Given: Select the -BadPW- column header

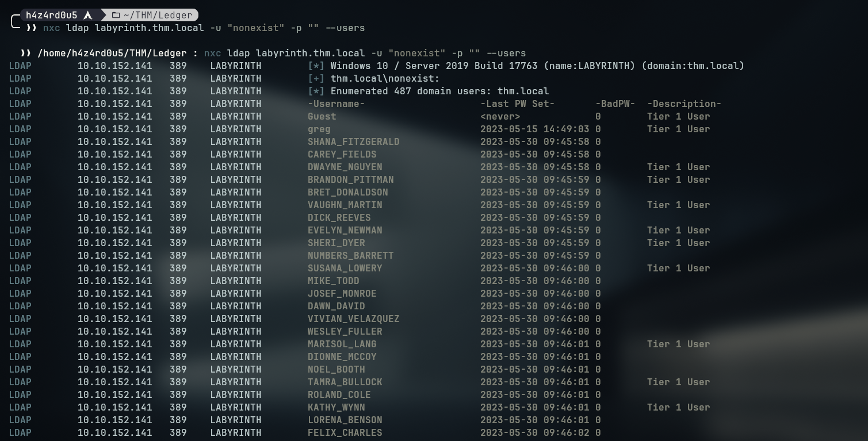Looking at the screenshot, I should [615, 103].
